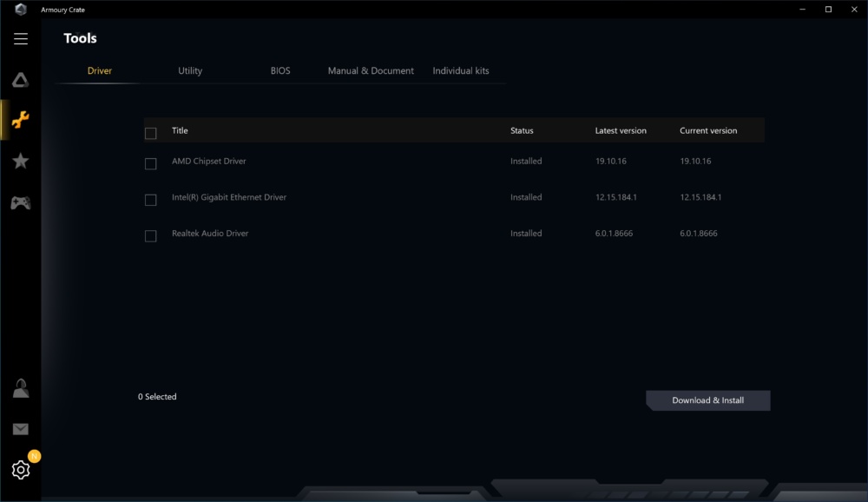Tick the Realtek Audio Driver checkbox

[x=150, y=235]
